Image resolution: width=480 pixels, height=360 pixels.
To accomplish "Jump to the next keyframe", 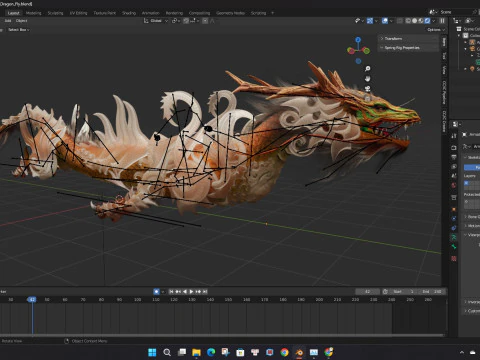I will (198, 292).
